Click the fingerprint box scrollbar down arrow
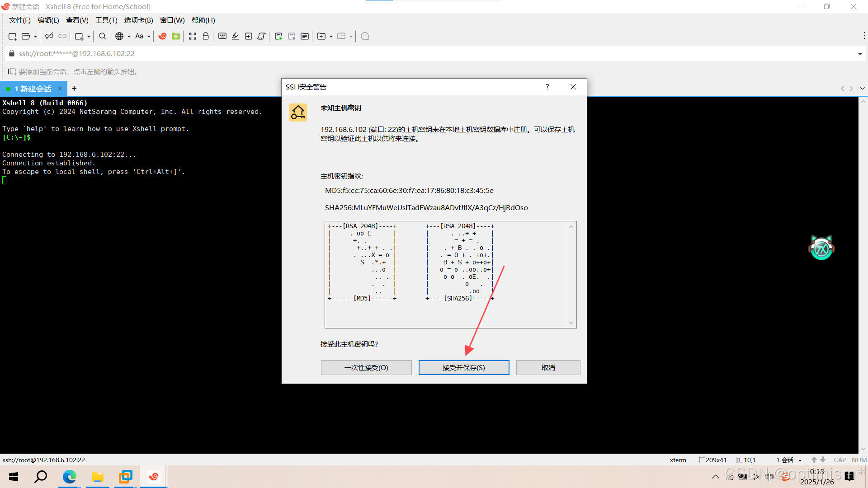The image size is (868, 488). [571, 323]
